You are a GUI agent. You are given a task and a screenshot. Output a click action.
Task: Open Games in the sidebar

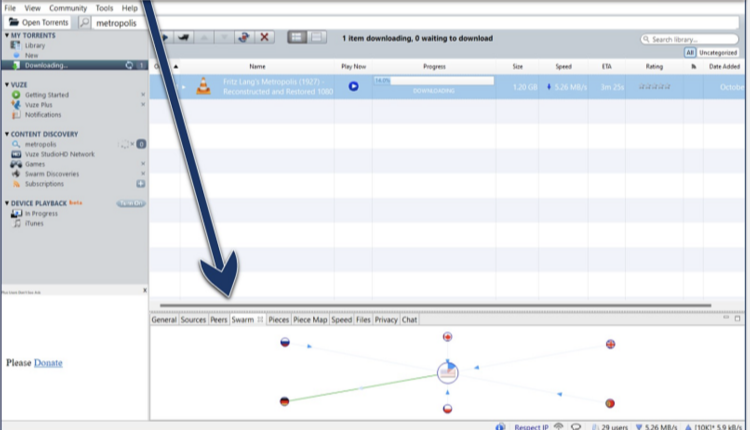coord(35,164)
